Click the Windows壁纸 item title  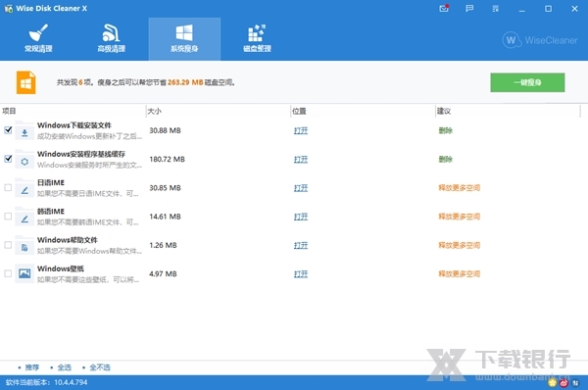(61, 268)
